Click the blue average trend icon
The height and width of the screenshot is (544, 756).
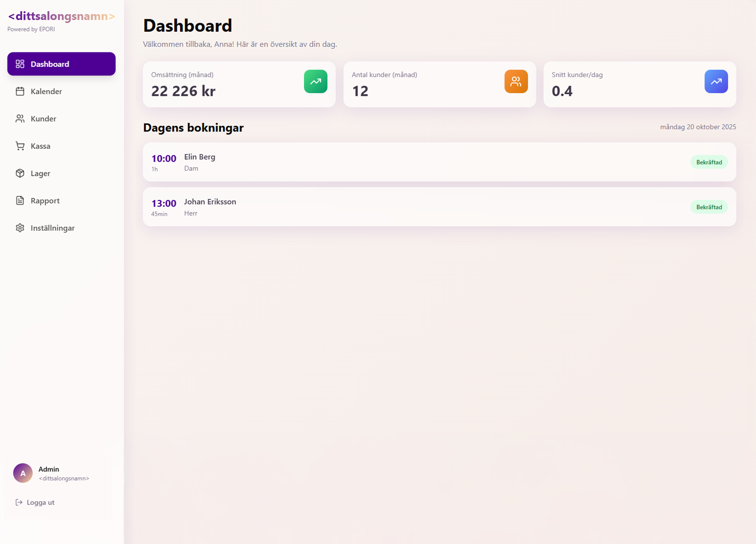click(716, 82)
